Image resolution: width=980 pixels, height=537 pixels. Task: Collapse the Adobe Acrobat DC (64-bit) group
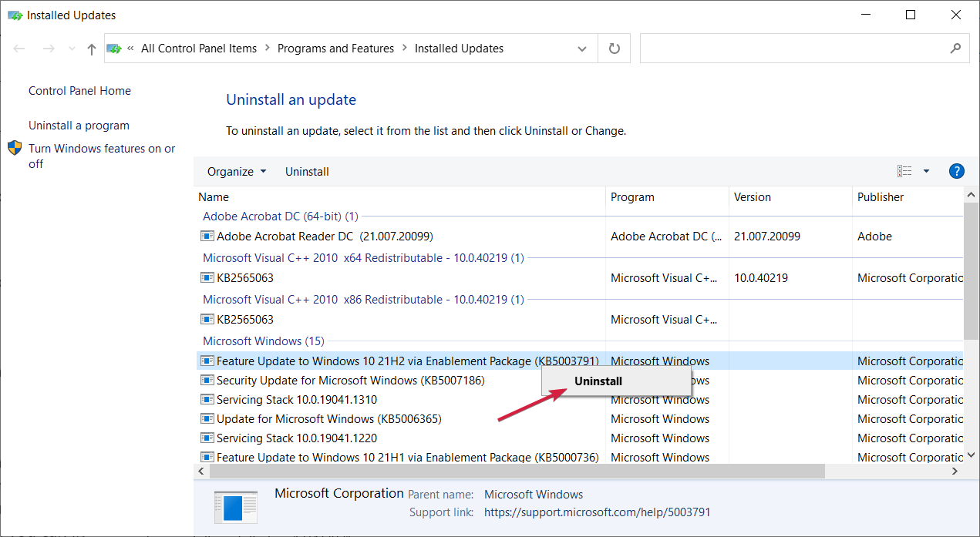tap(281, 216)
